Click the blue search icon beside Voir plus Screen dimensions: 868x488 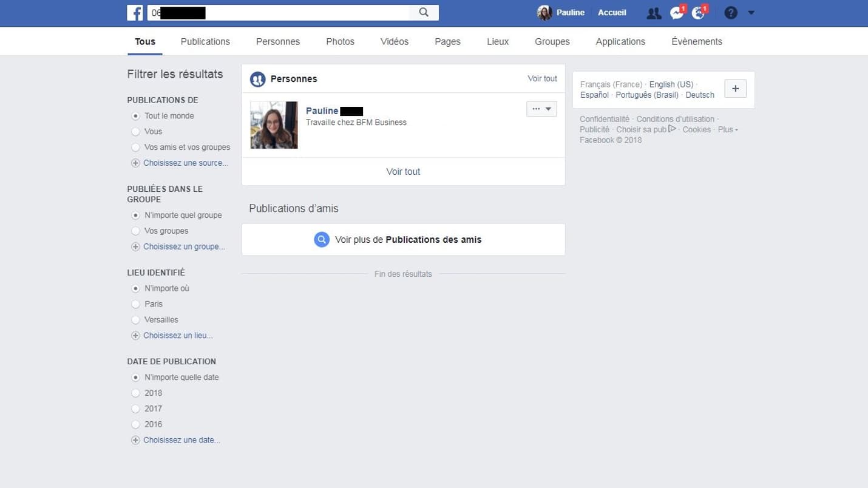coord(322,240)
